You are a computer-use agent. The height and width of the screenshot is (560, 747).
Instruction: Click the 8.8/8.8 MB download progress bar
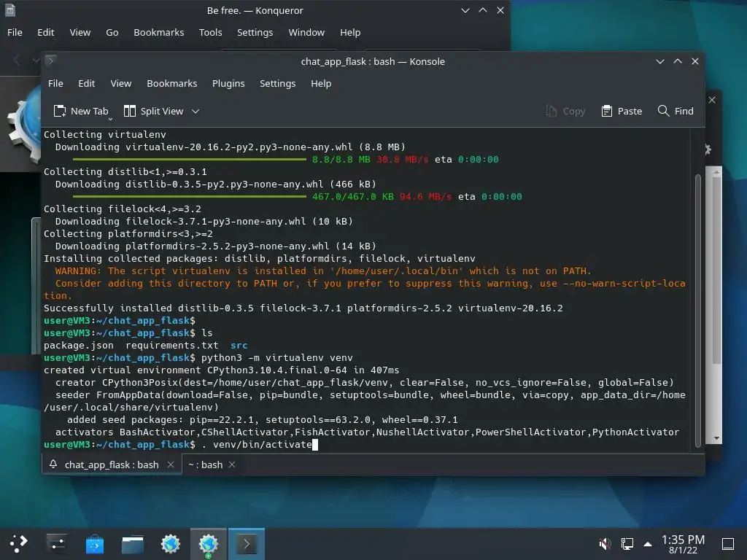190,159
